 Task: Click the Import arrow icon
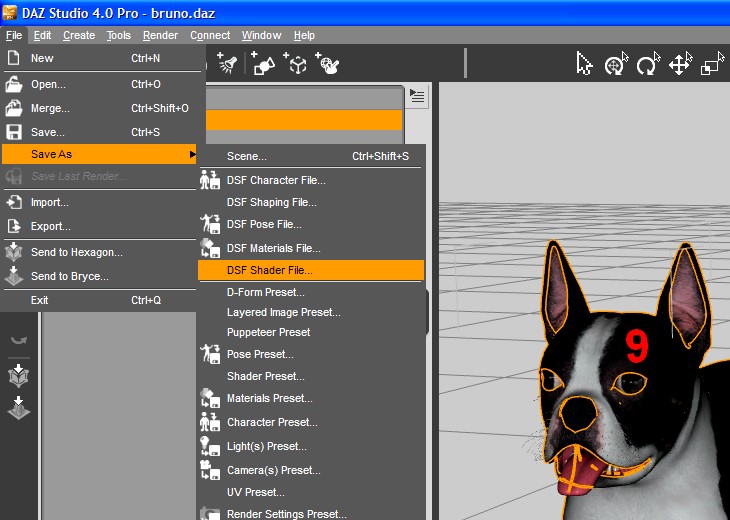click(x=14, y=202)
